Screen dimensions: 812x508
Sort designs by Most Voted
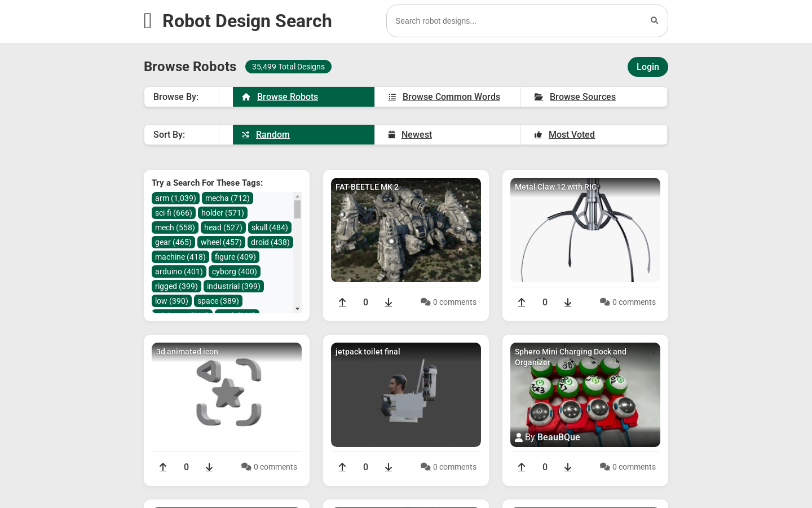pyautogui.click(x=594, y=134)
